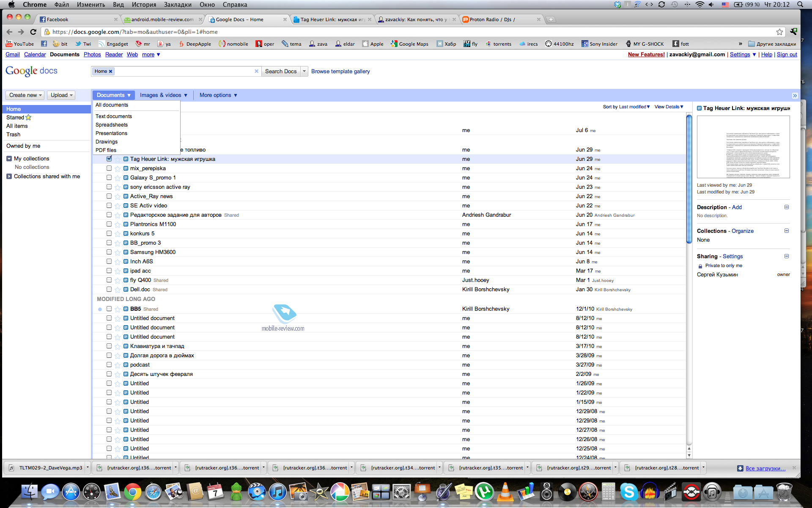Screen dimensions: 812x508
Task: Tick the SE Activ video checkbox
Action: (x=109, y=205)
